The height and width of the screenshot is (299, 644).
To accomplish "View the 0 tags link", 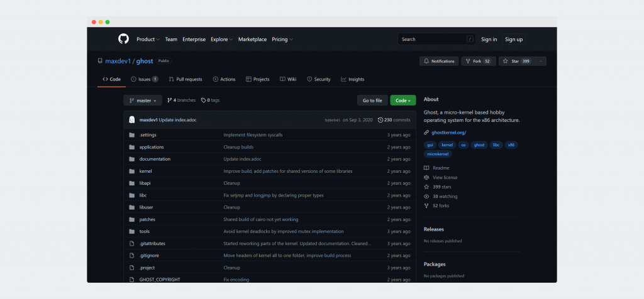I will pyautogui.click(x=210, y=100).
